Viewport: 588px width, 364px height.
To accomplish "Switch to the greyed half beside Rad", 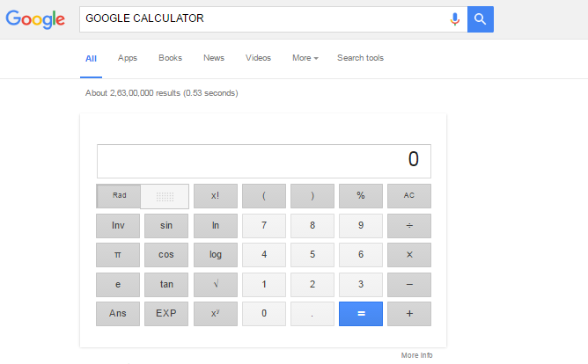I will click(165, 195).
